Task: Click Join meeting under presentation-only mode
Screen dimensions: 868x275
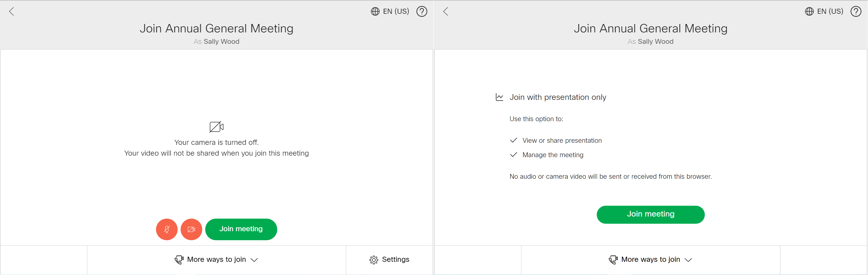Action: (x=650, y=214)
